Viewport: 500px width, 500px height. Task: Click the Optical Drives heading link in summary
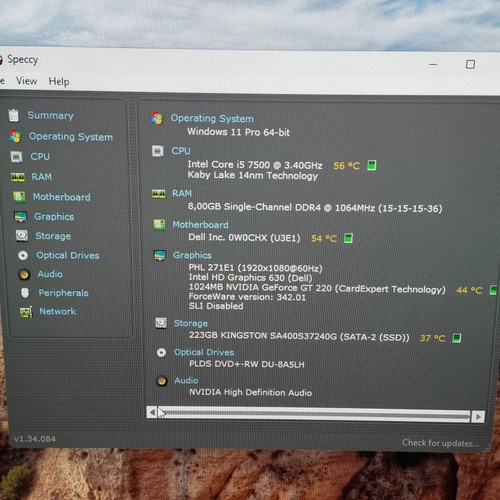click(x=204, y=352)
